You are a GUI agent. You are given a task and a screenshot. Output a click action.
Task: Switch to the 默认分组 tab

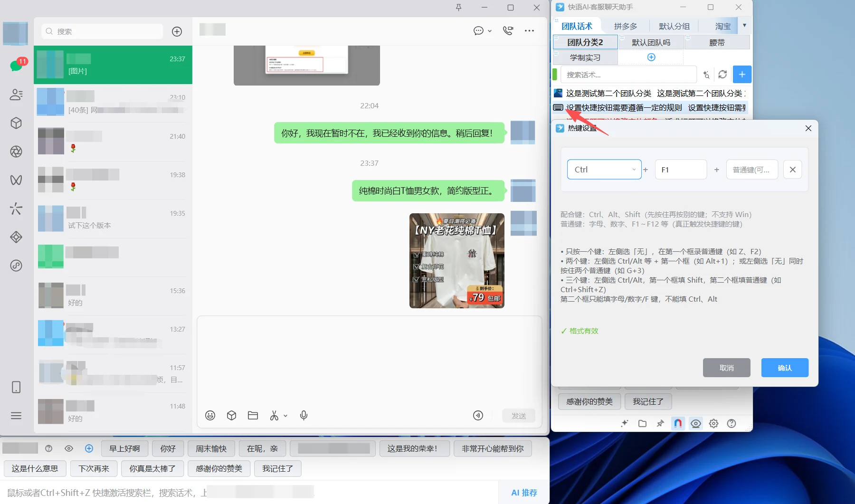coord(674,26)
